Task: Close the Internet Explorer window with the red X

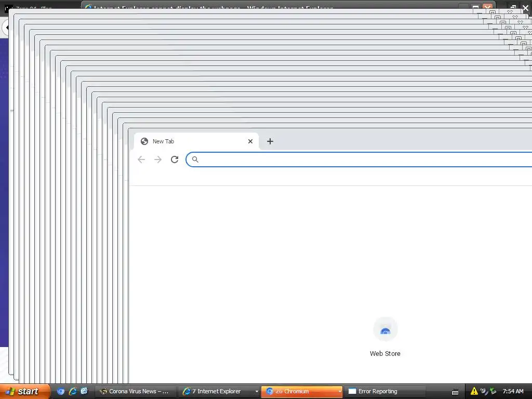Action: pos(487,7)
